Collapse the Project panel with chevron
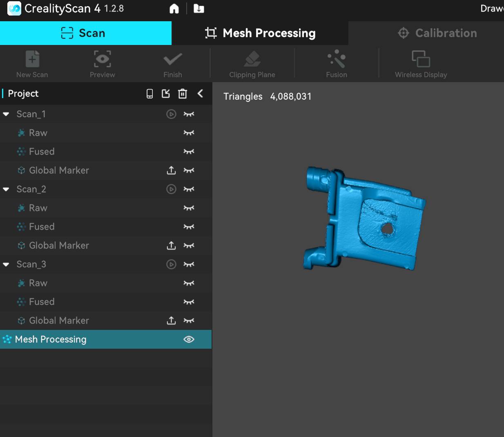The height and width of the screenshot is (437, 504). click(200, 94)
